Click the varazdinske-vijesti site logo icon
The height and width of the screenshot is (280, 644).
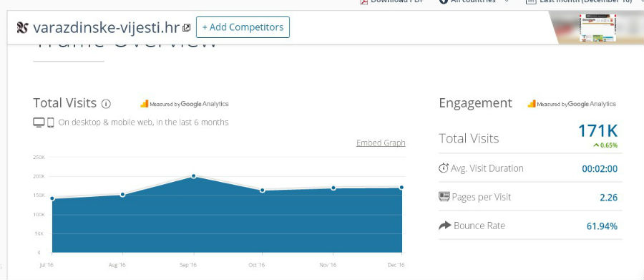(23, 27)
